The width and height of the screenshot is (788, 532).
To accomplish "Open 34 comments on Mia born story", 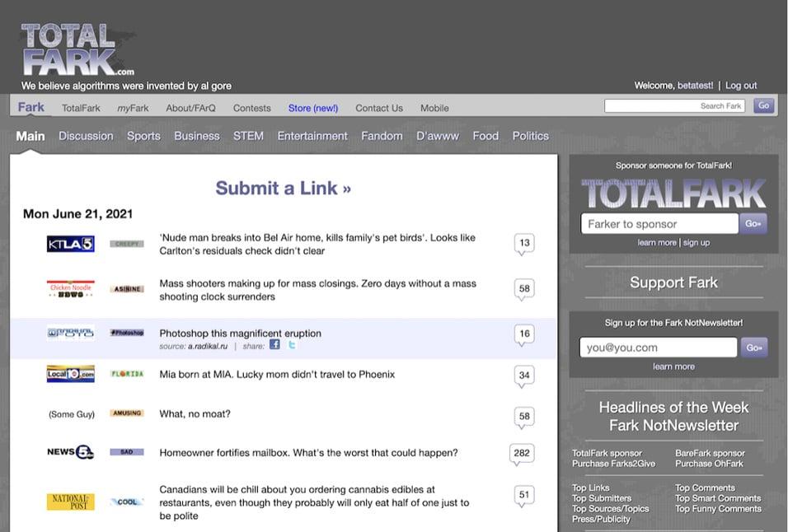I will click(524, 376).
